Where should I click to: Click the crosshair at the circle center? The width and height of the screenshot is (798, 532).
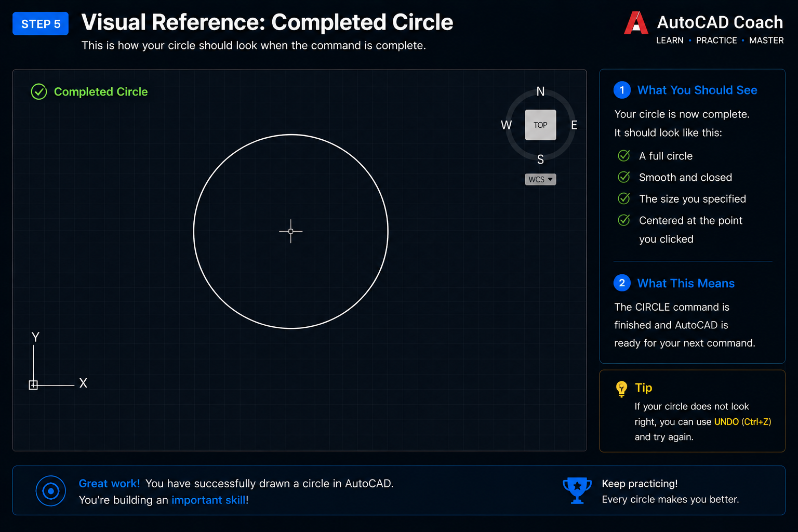291,231
